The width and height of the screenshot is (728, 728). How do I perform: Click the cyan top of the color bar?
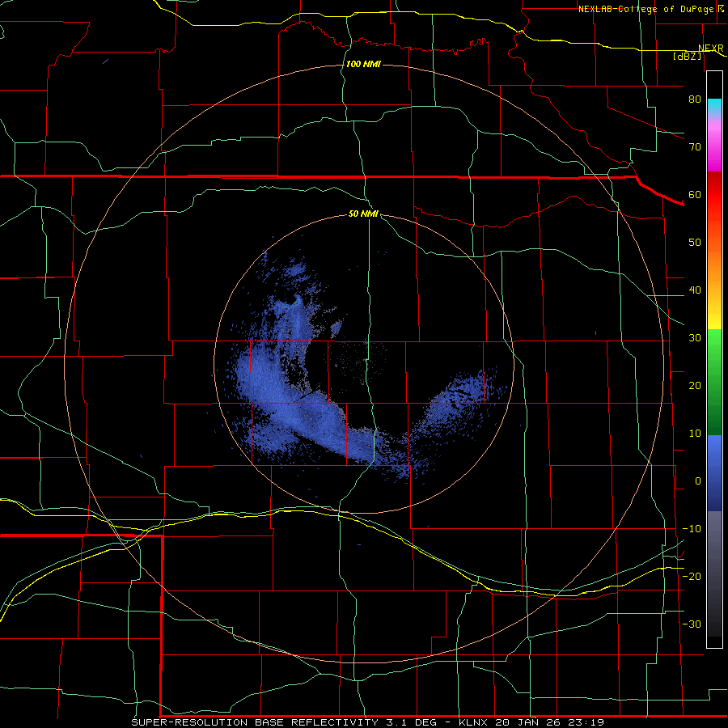point(714,104)
